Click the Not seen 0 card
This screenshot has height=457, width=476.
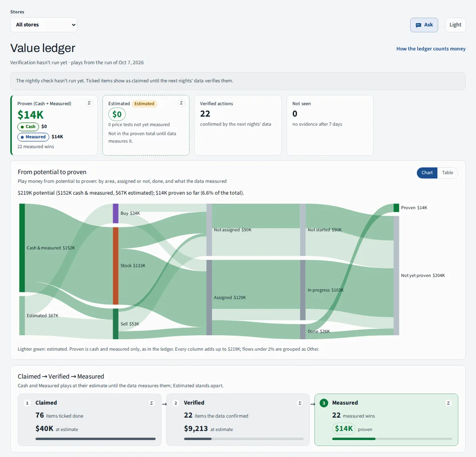330,125
